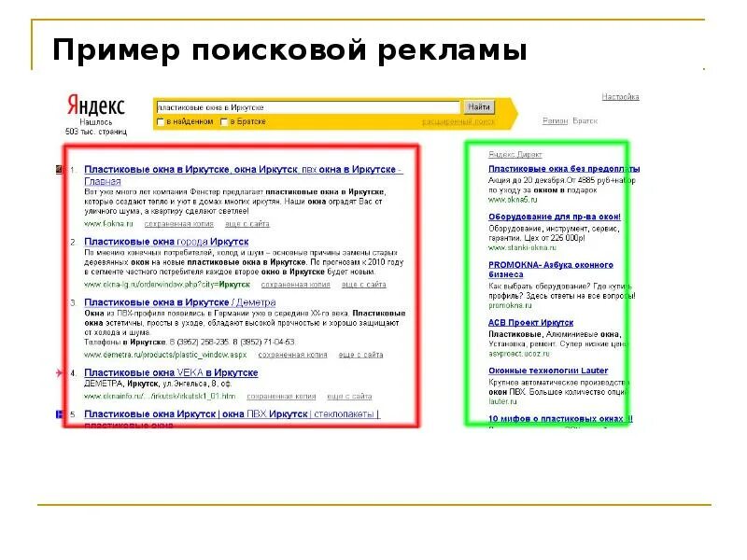Click 'еще с сайта' for demetra.ru result
This screenshot has width=747, height=560.
[360, 355]
